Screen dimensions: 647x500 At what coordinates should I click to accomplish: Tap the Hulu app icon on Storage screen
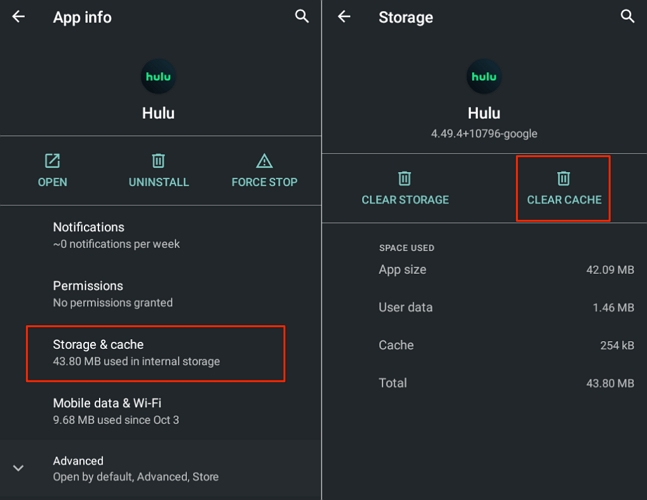(x=484, y=76)
